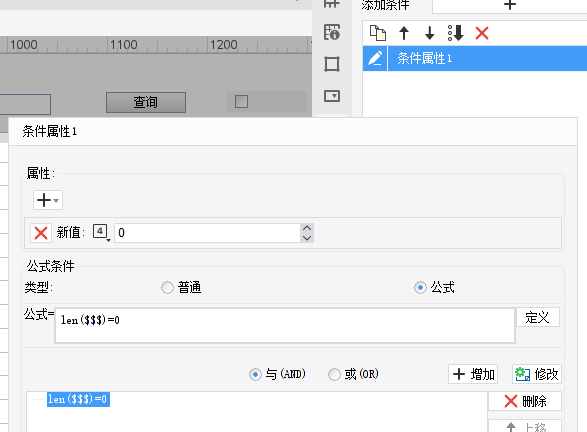Image resolution: width=587 pixels, height=432 pixels.
Task: Click the 查询 button in form preview
Action: coord(146,102)
